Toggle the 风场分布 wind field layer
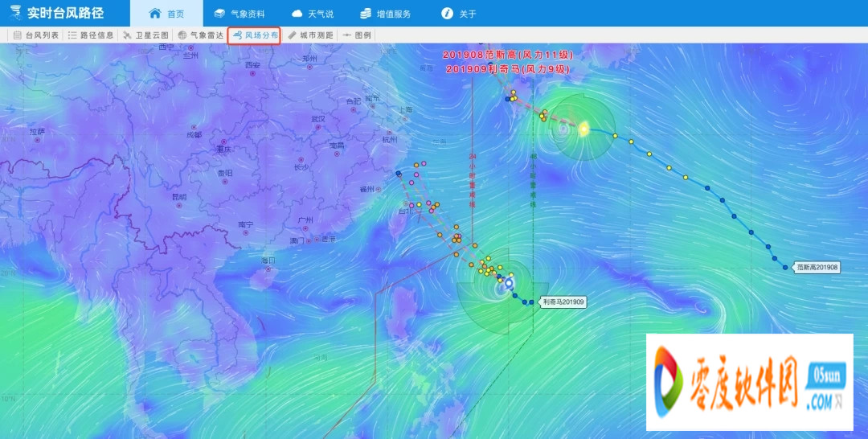 coord(254,35)
